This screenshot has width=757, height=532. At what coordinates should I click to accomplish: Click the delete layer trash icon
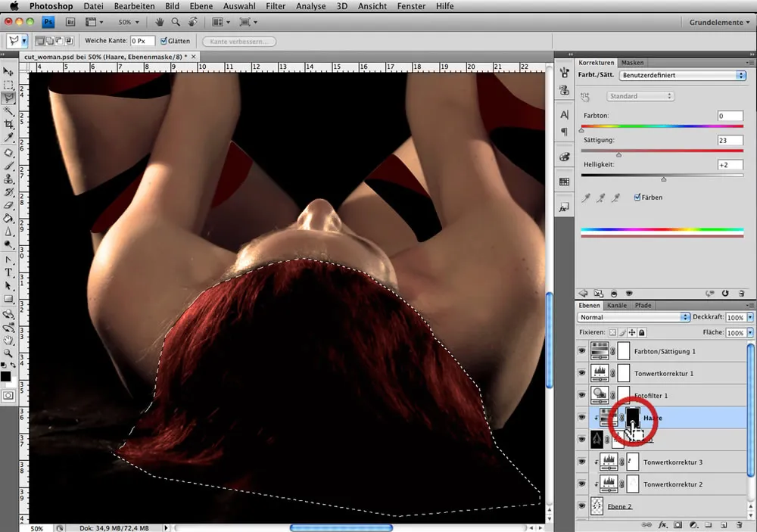(740, 524)
